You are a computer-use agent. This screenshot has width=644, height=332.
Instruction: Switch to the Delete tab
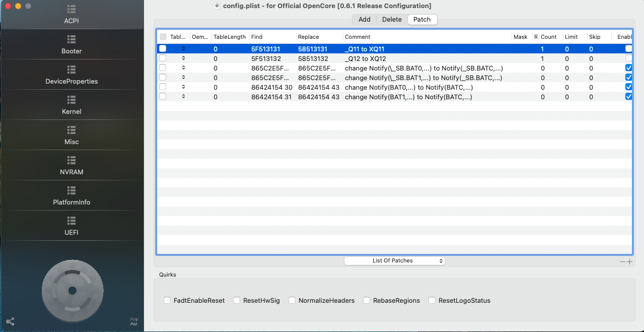point(392,20)
